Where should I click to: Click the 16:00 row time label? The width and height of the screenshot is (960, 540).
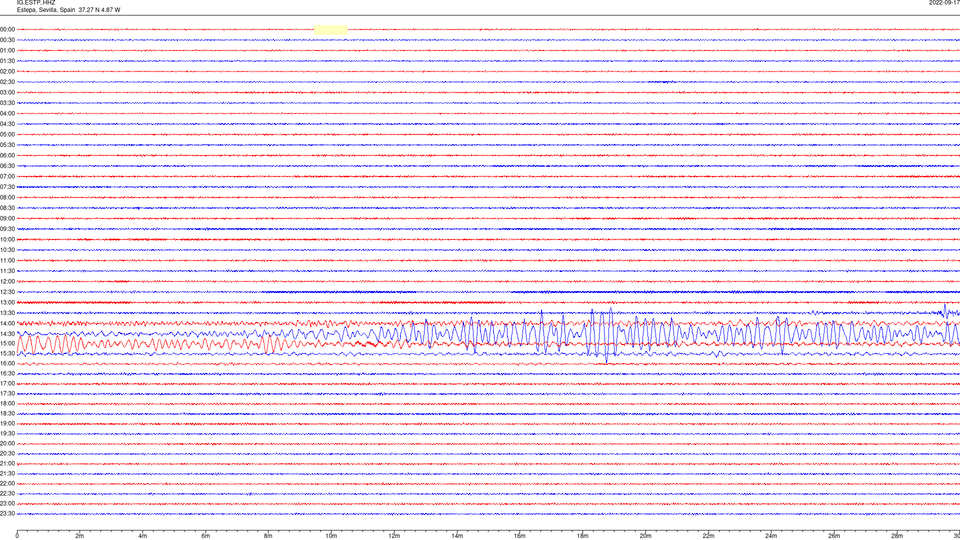pos(7,364)
